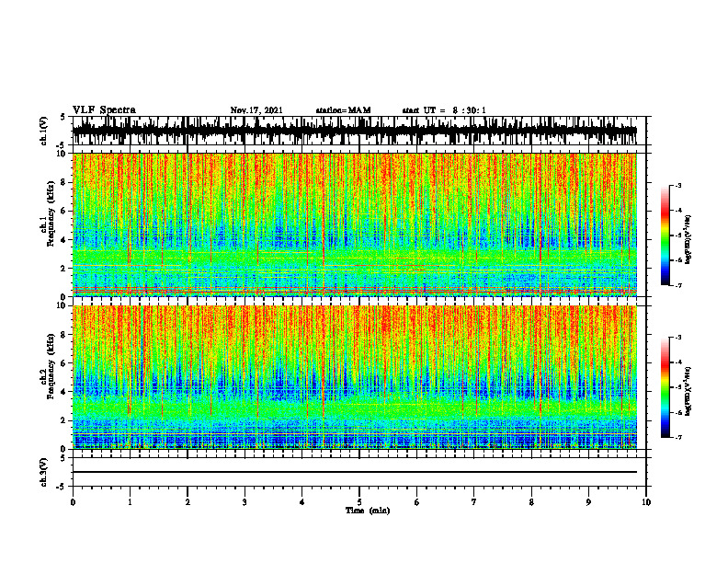Click the time axis tick label "7"
The height and width of the screenshot is (563, 728).
coord(474,502)
